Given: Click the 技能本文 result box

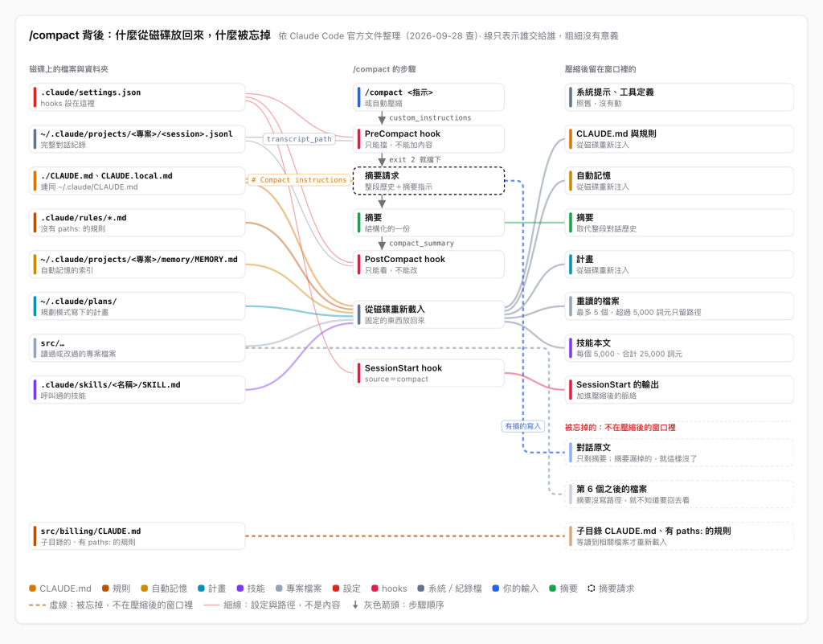Looking at the screenshot, I should point(678,348).
